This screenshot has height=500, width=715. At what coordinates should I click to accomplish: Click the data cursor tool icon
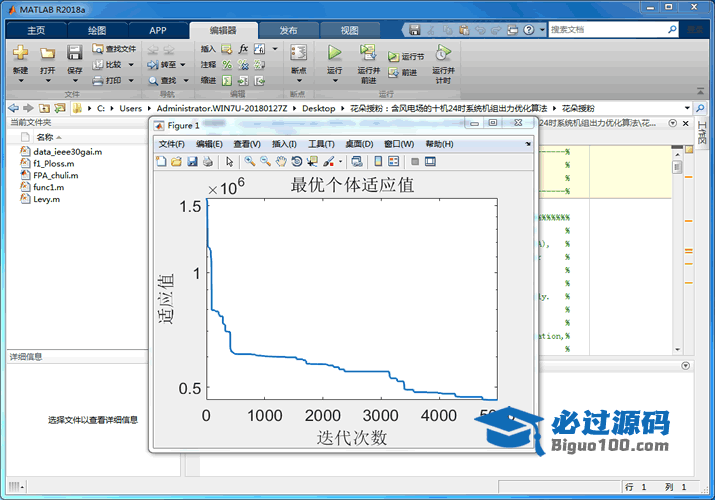pos(312,161)
